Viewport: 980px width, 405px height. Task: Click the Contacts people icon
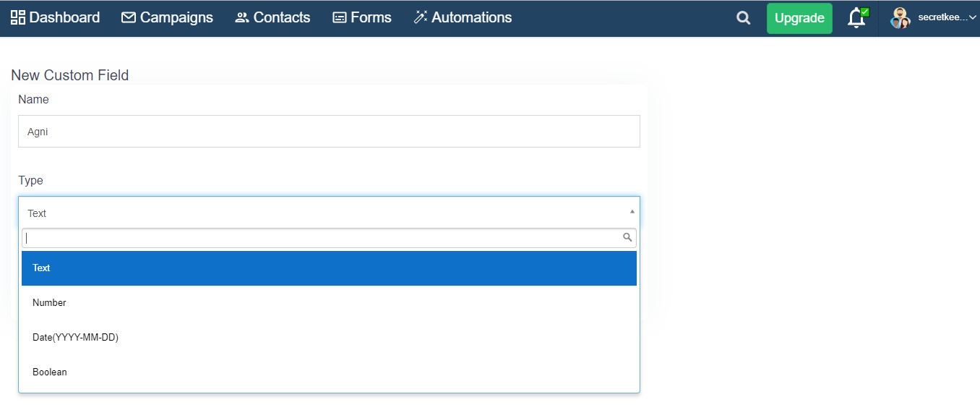click(242, 17)
